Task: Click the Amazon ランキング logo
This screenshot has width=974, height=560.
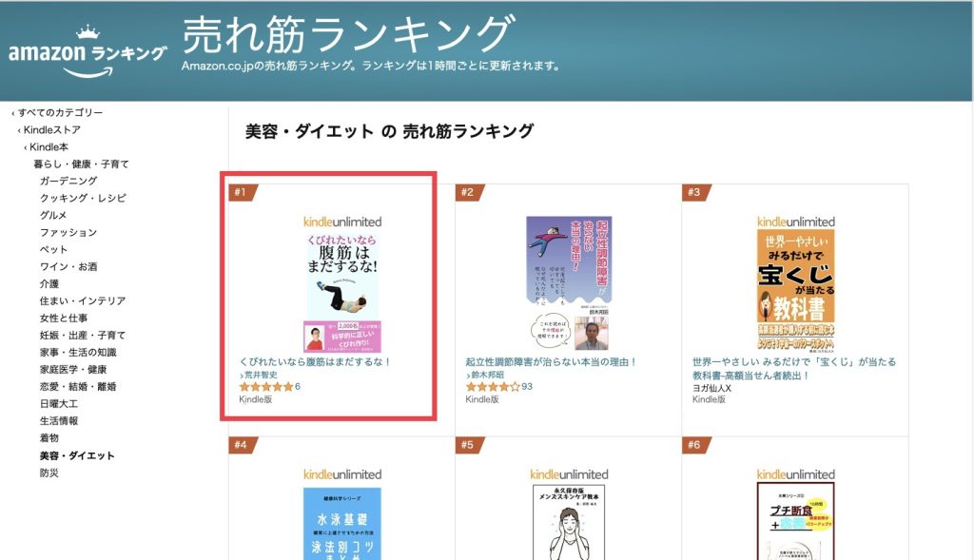Action: pos(87,52)
